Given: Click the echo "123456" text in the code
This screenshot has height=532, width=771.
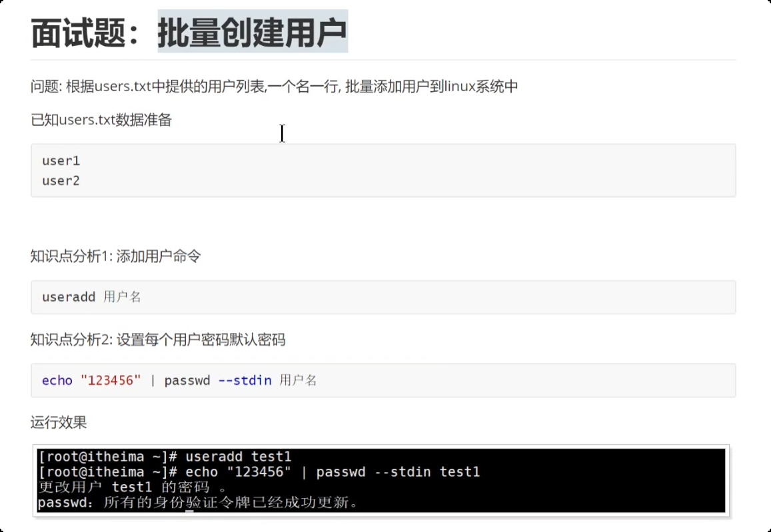Looking at the screenshot, I should coord(90,380).
